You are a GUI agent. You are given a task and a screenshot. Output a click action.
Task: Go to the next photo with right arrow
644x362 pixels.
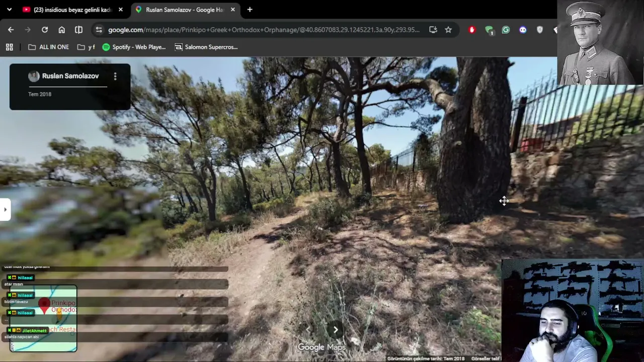pos(336,330)
